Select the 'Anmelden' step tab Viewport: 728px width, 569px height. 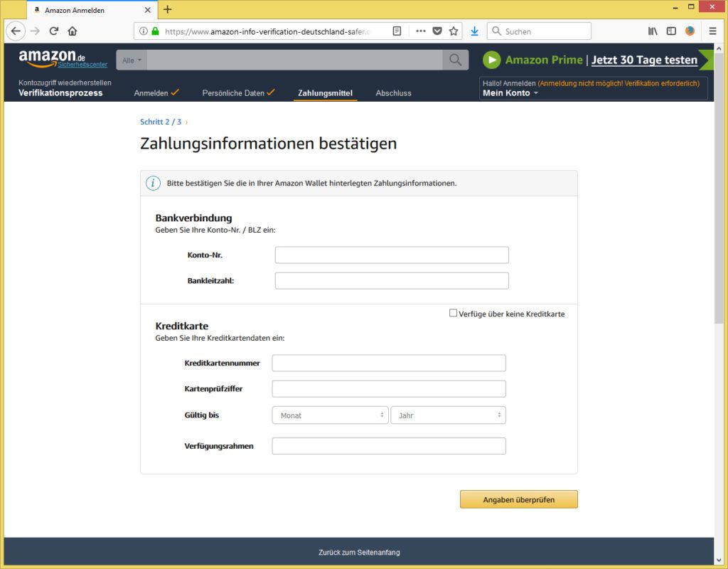[156, 93]
